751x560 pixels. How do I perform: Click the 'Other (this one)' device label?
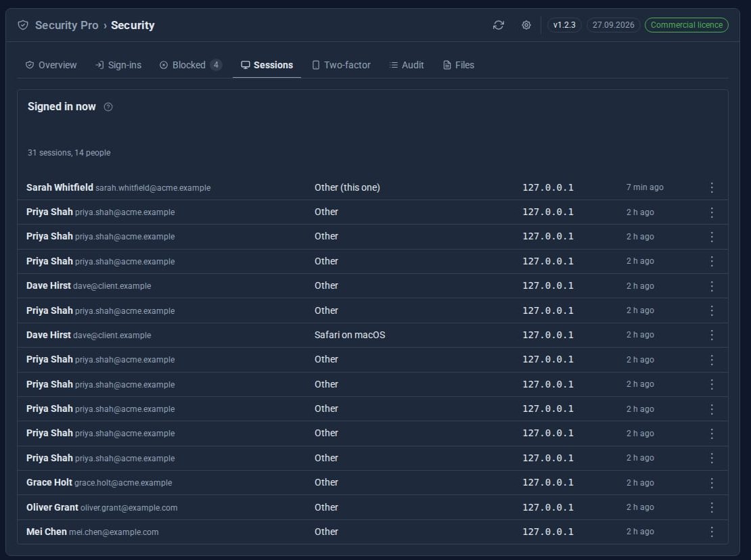point(347,187)
